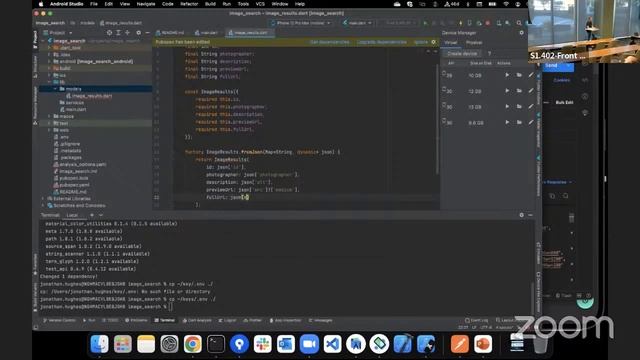Click the Search Everywhere magnifier icon
Viewport: 640px width, 360px height.
[x=519, y=23]
